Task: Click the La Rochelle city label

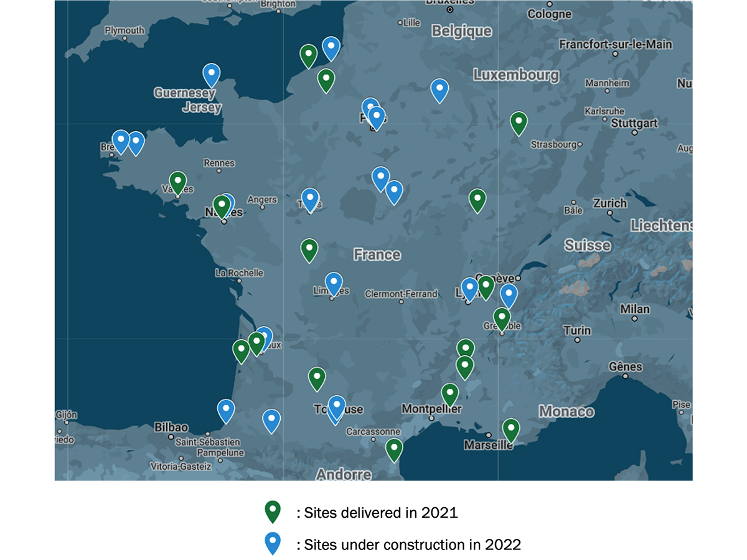Action: [239, 273]
